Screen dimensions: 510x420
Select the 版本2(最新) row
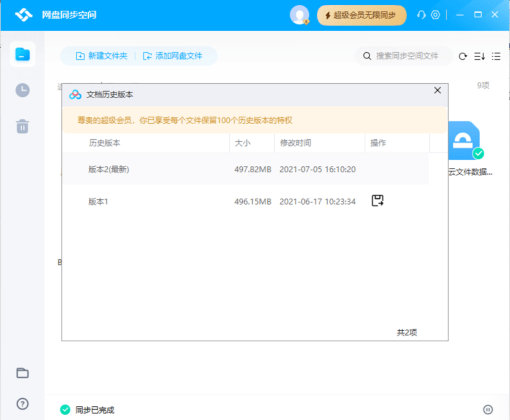point(245,169)
